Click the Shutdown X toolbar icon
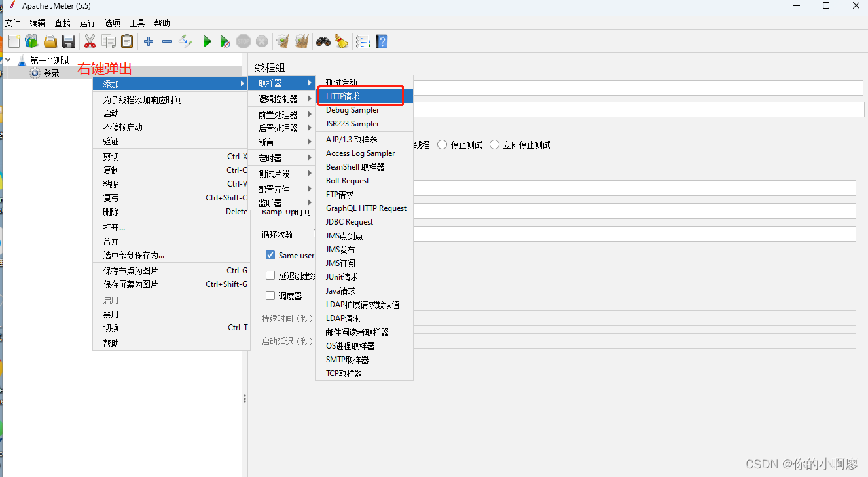Viewport: 868px width, 477px height. (262, 41)
